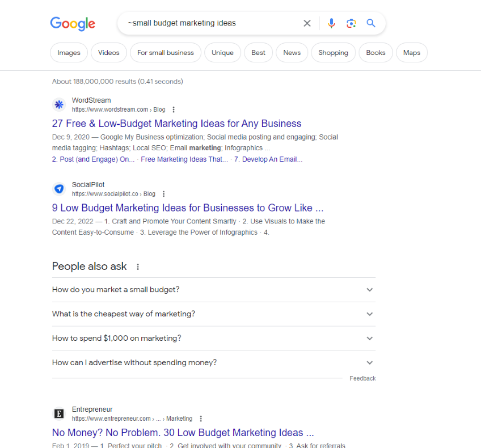Image resolution: width=481 pixels, height=448 pixels.
Task: Open 27 Free & Low-Budget Marketing Ideas link
Action: click(176, 124)
